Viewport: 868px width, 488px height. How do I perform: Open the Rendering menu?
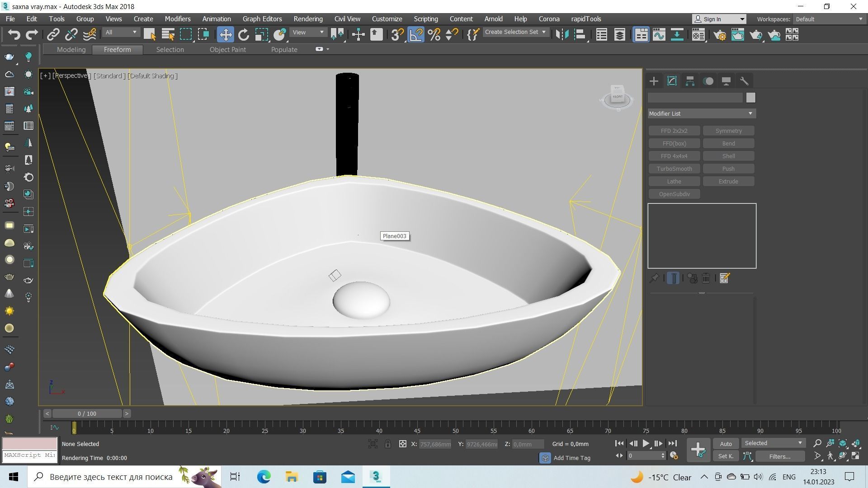(x=308, y=19)
